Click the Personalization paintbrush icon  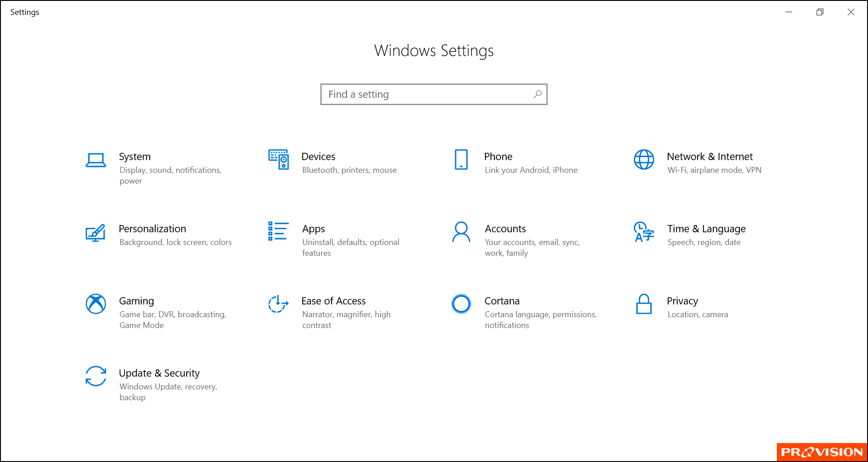[95, 232]
